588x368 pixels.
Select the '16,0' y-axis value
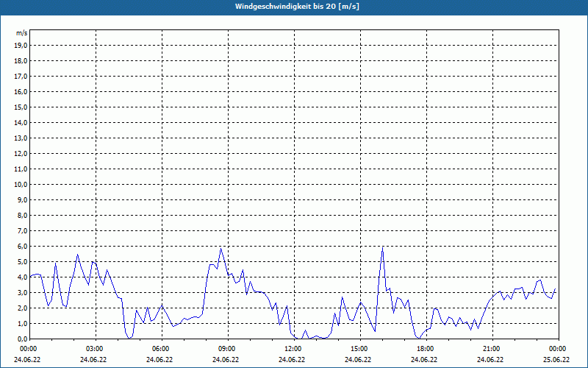click(21, 91)
